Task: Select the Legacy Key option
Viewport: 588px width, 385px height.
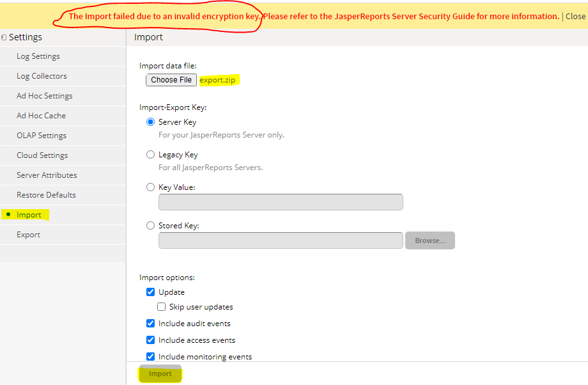Action: point(150,154)
